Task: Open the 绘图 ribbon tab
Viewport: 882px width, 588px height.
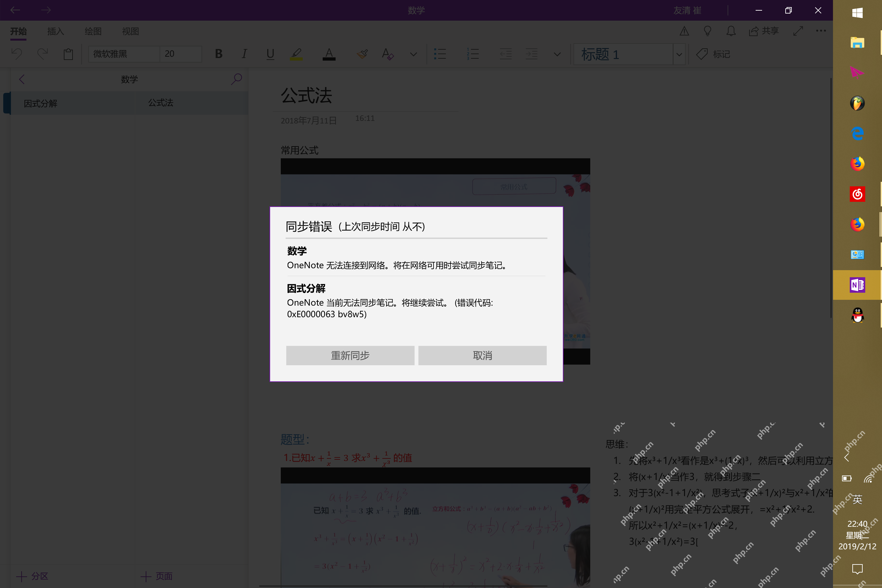Action: [x=93, y=32]
